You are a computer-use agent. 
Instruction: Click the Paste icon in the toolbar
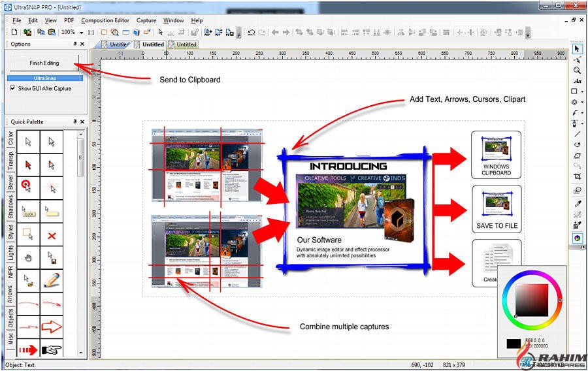tap(52, 32)
